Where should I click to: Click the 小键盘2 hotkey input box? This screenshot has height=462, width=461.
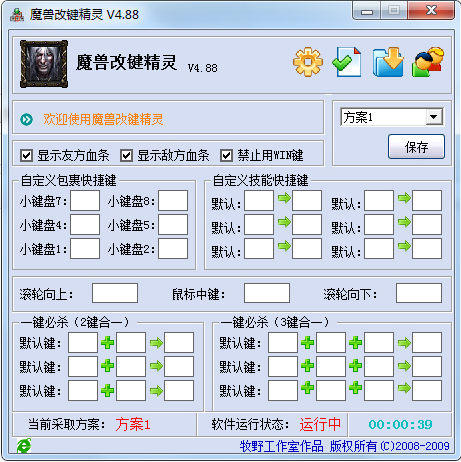tap(173, 249)
